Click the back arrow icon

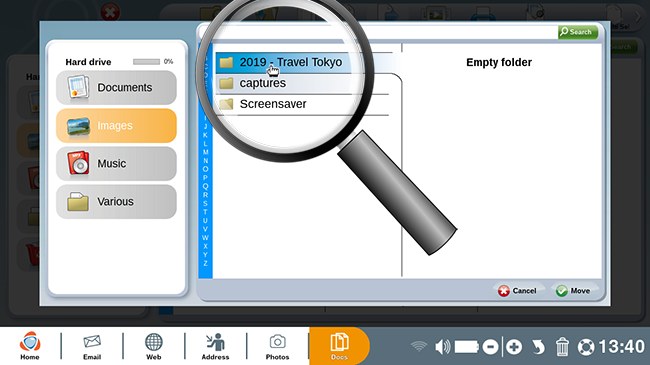[538, 346]
